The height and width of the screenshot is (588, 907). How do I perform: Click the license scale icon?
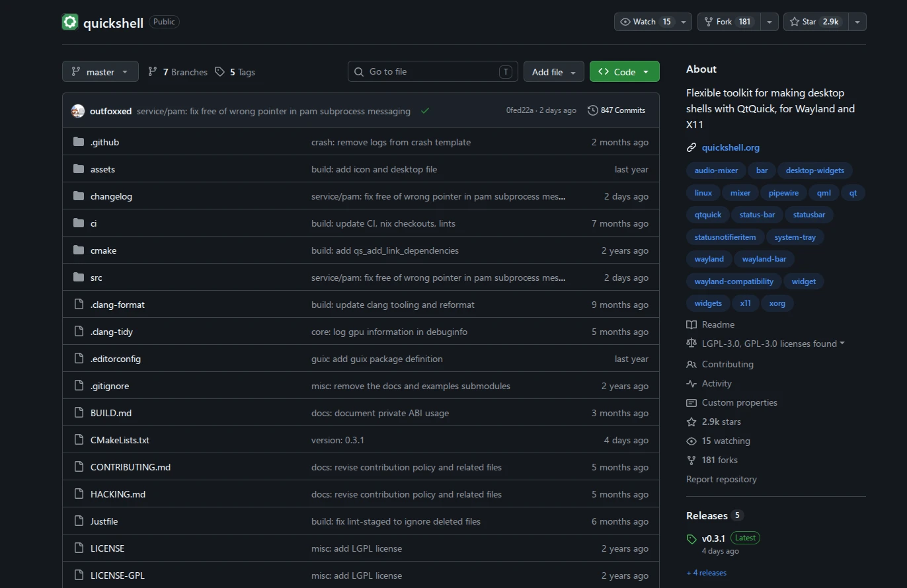pos(691,344)
